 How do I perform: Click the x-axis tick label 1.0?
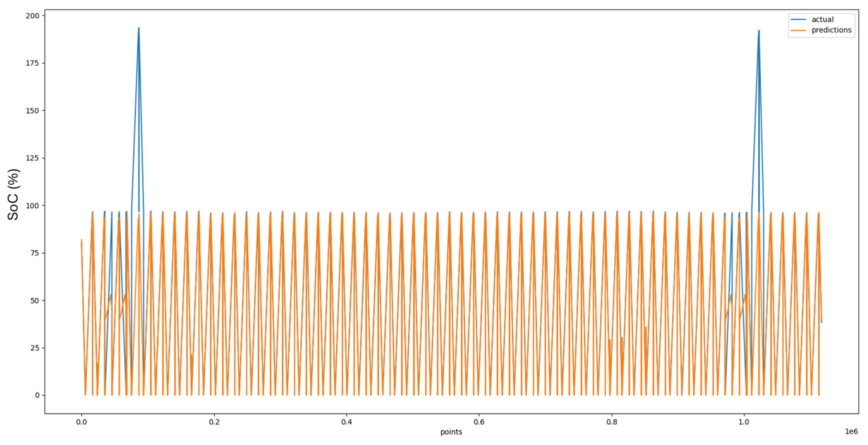tap(744, 422)
